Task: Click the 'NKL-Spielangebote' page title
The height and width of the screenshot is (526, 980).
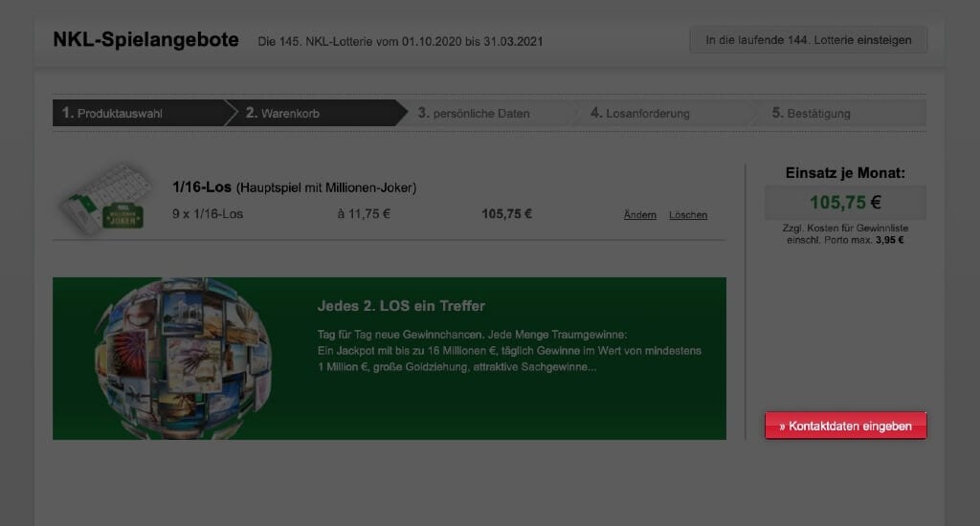Action: [x=145, y=39]
